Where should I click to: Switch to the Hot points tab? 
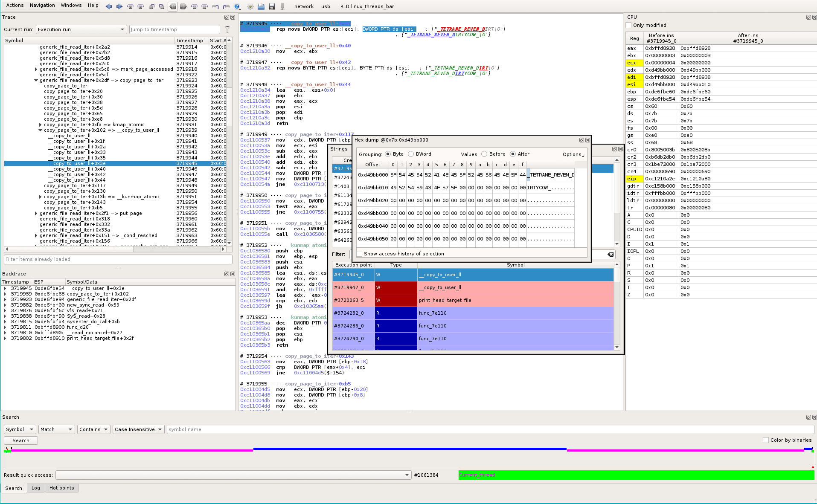click(x=62, y=488)
